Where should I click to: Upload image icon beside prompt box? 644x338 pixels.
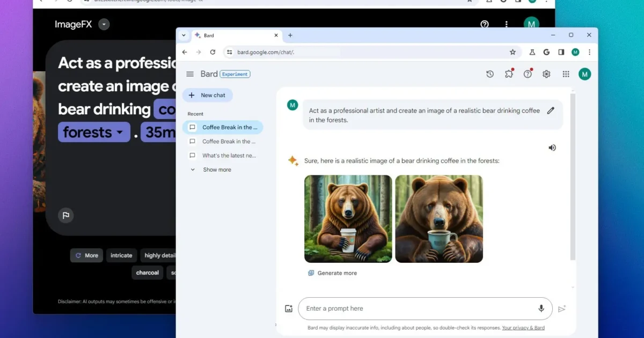click(x=289, y=308)
